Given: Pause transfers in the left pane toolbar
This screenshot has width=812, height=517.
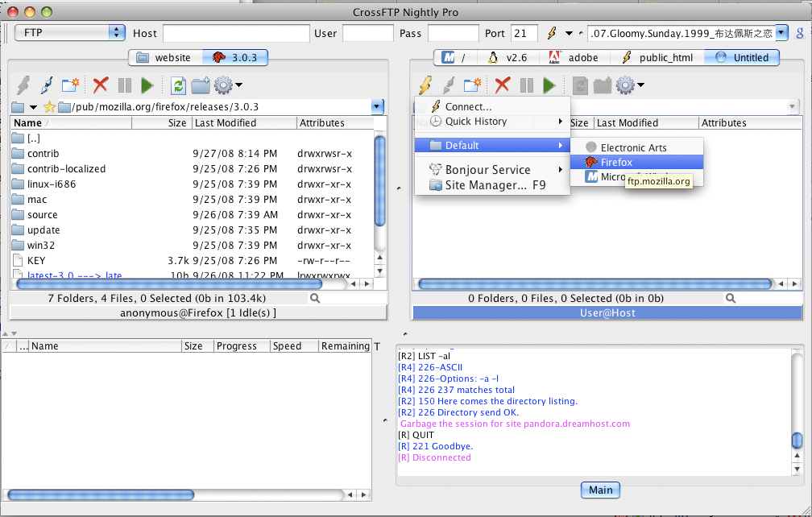Looking at the screenshot, I should point(125,85).
